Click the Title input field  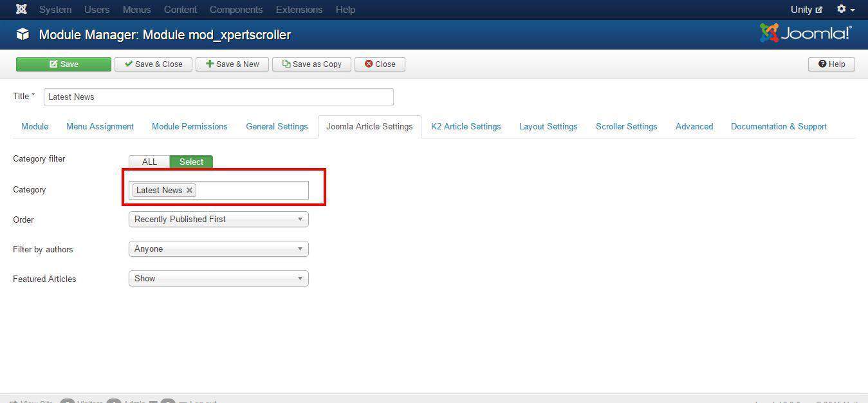pyautogui.click(x=218, y=97)
